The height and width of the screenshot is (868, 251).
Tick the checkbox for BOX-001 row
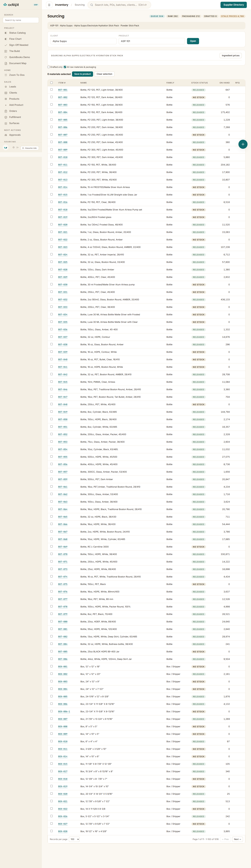tap(52, 666)
